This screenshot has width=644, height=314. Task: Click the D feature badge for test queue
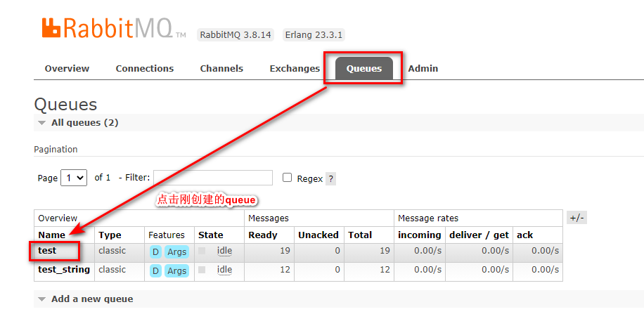(155, 251)
